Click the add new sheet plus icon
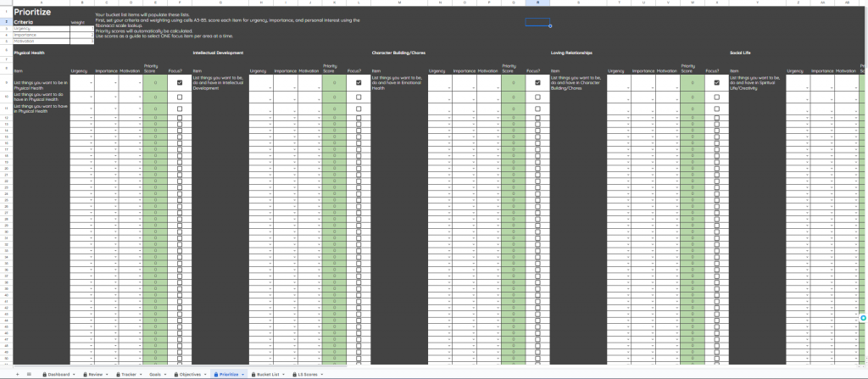This screenshot has width=868, height=379. (16, 373)
